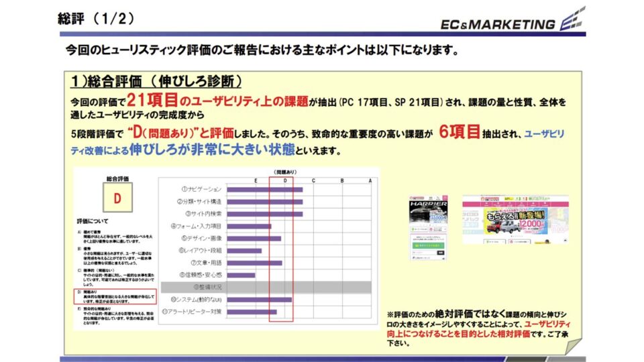Viewport: 644px width, 362px height.
Task: Click the chart label ④フォーム・入力項目
Action: coord(196,226)
